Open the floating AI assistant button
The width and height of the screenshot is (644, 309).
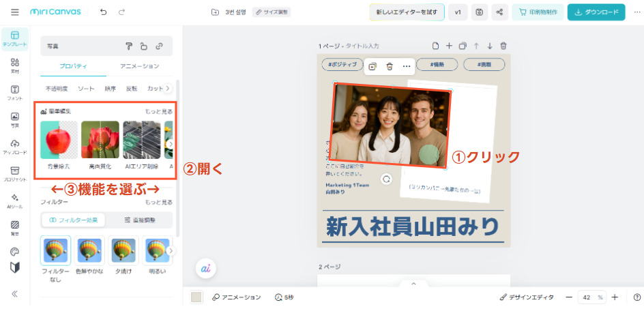coord(205,268)
